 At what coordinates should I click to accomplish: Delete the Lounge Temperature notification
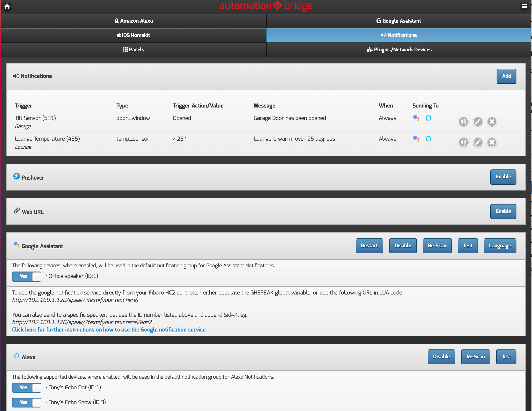[x=492, y=142]
